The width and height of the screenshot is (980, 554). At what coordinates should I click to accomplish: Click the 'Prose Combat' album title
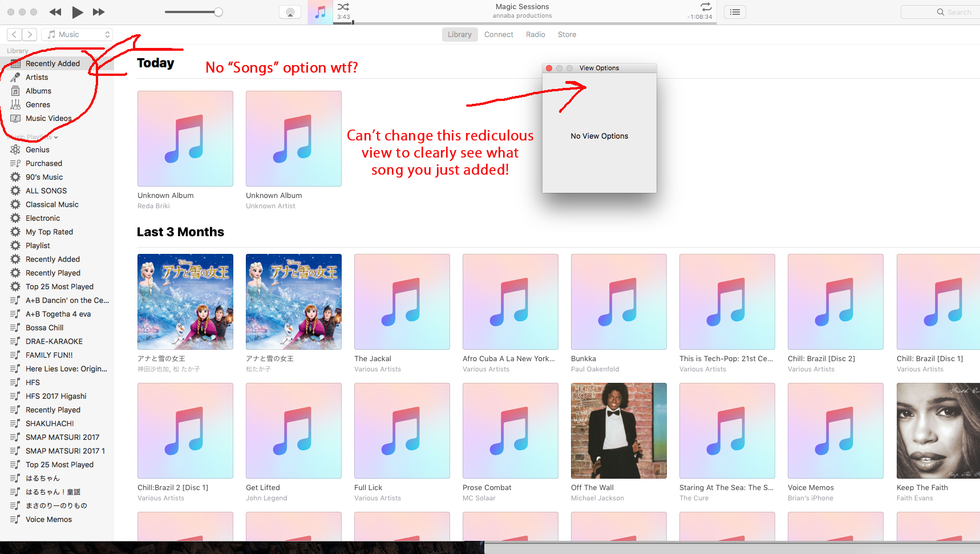click(x=487, y=487)
